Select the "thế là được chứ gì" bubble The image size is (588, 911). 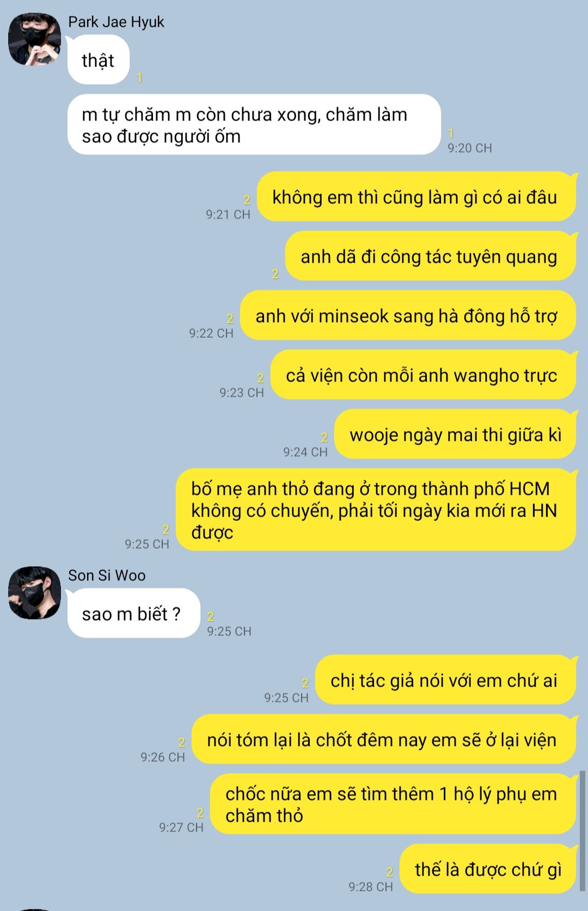pyautogui.click(x=488, y=869)
